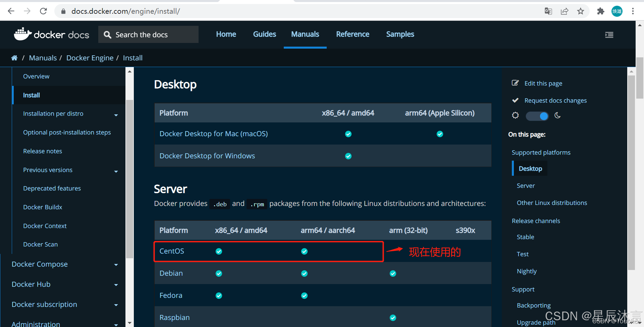Open the Raspbian platform link
644x327 pixels.
click(174, 318)
